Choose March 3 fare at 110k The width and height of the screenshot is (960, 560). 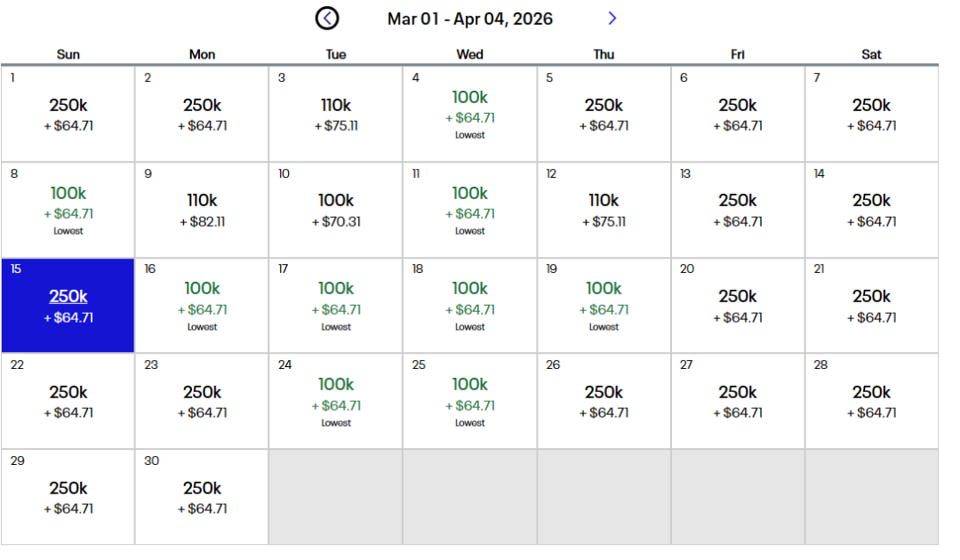(x=336, y=114)
